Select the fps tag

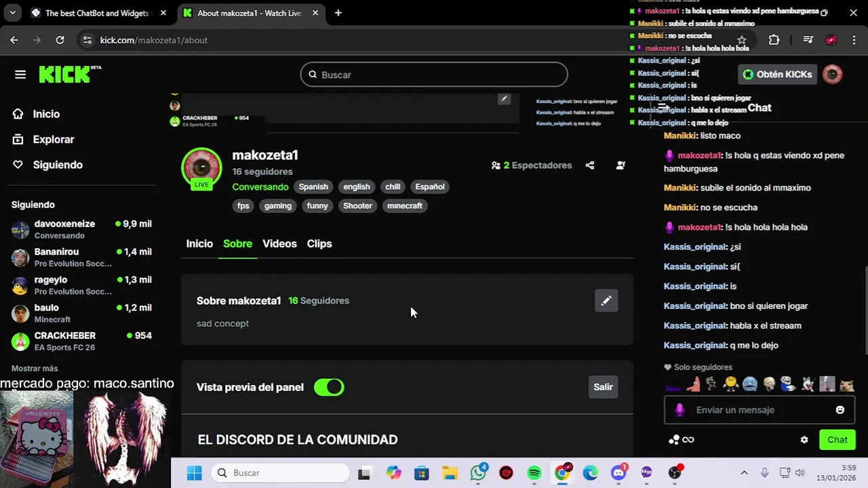[243, 206]
